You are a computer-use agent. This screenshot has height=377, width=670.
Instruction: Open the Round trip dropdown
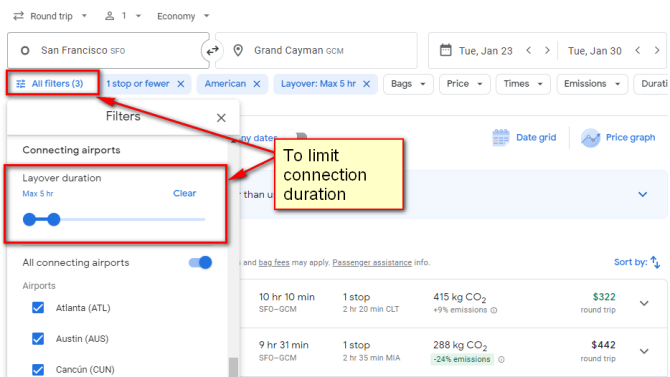coord(50,16)
